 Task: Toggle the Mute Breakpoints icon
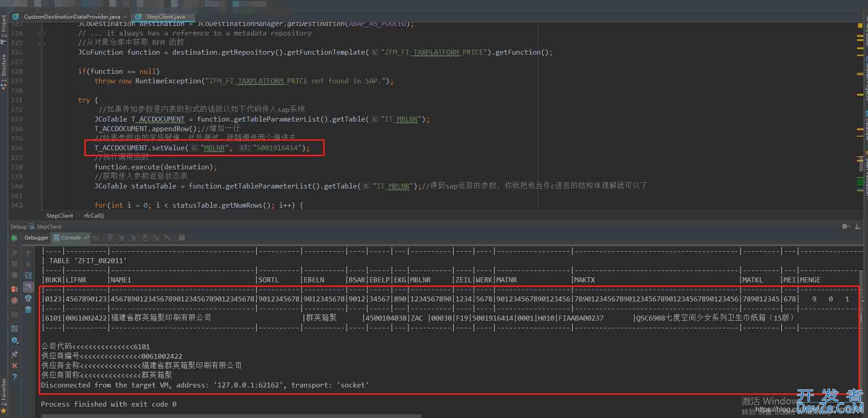15,301
